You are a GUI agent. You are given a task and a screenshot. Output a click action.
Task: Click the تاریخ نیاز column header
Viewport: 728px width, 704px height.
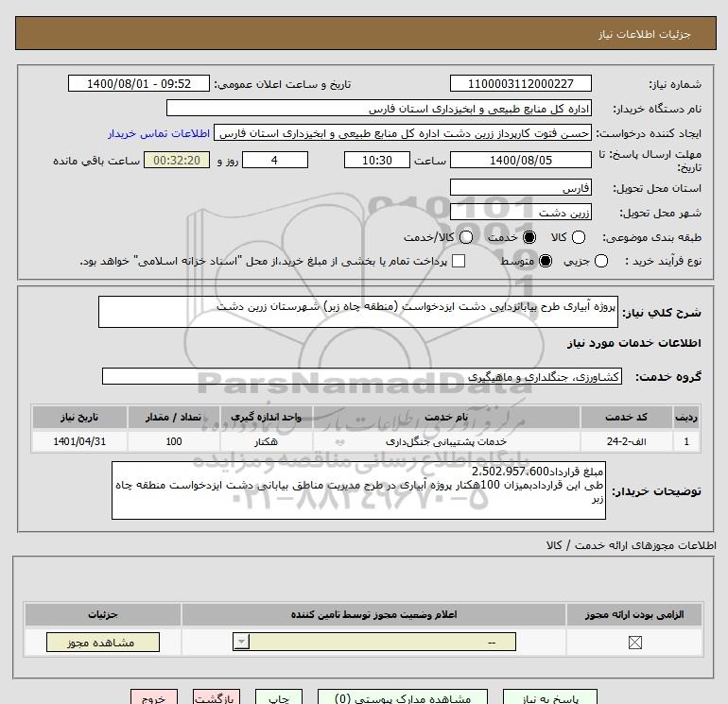pyautogui.click(x=79, y=417)
